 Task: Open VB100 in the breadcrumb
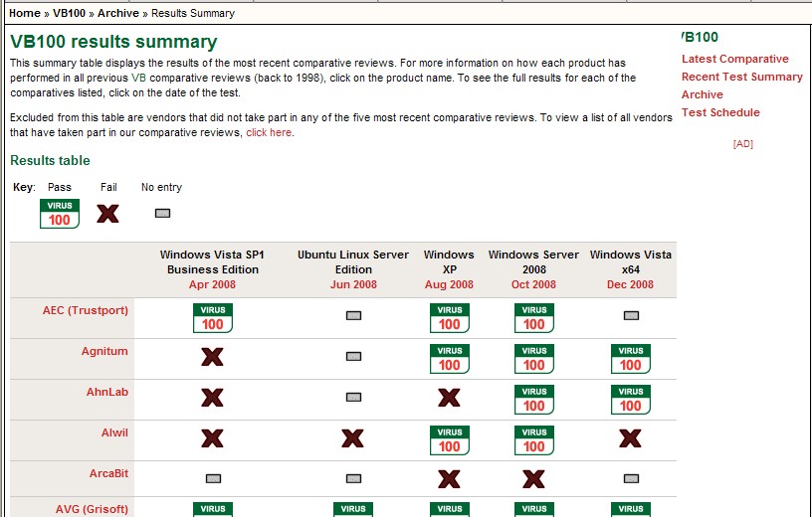pos(69,13)
